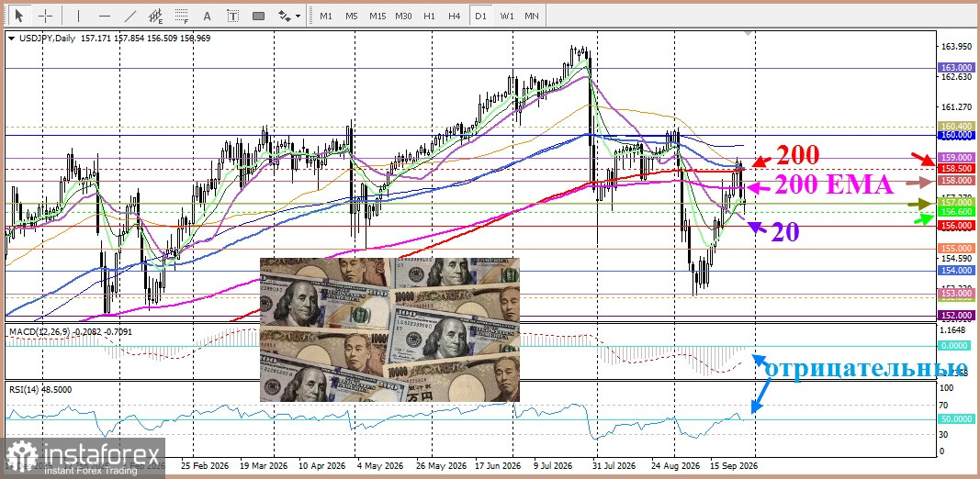Screen dimensions: 980x479
Task: Switch to H4 timeframe
Action: pos(455,16)
